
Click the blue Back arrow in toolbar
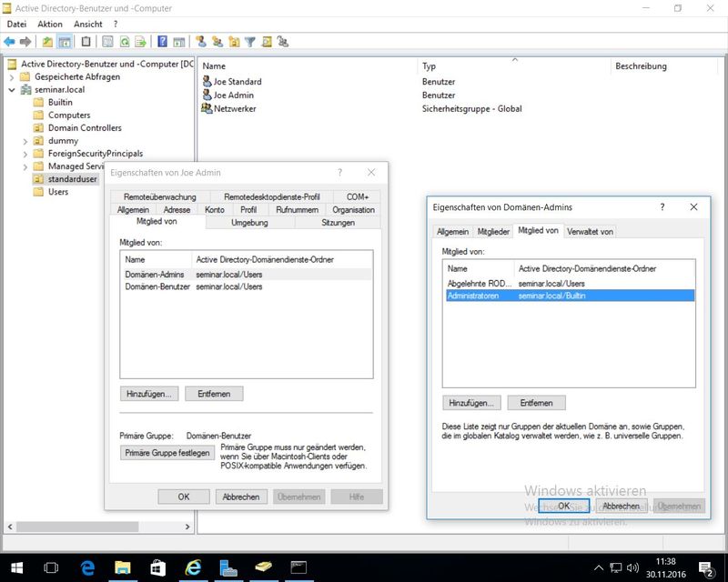tap(9, 42)
